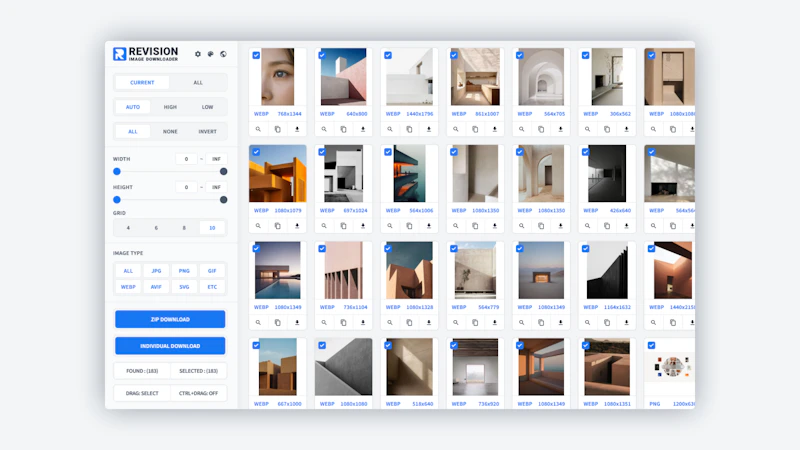Image resolution: width=800 pixels, height=450 pixels.
Task: Copy the 564x705 WEBP image
Action: click(x=541, y=129)
